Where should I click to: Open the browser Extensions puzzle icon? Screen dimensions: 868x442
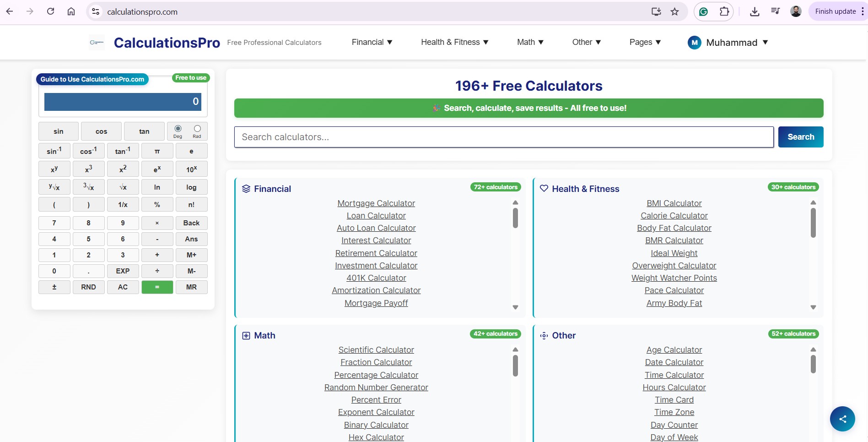(x=724, y=11)
